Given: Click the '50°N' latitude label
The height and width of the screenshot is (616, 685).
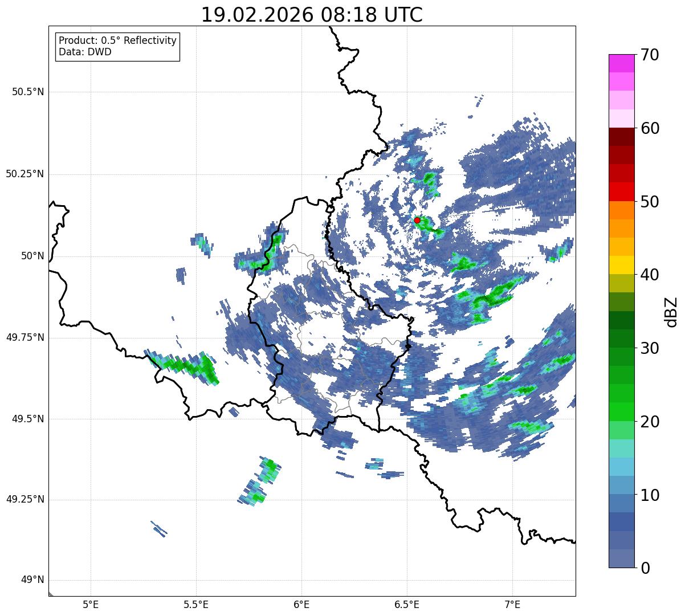Looking at the screenshot, I should coord(32,256).
